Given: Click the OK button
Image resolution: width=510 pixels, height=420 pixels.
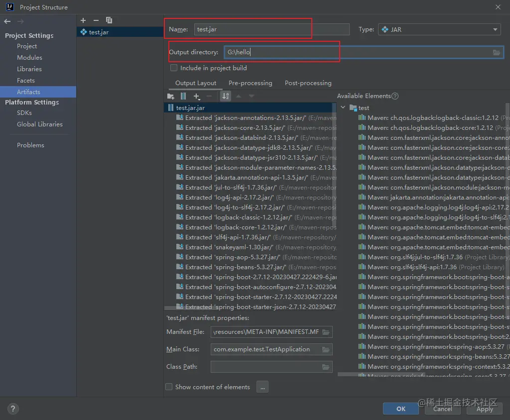Looking at the screenshot, I should coord(401,409).
